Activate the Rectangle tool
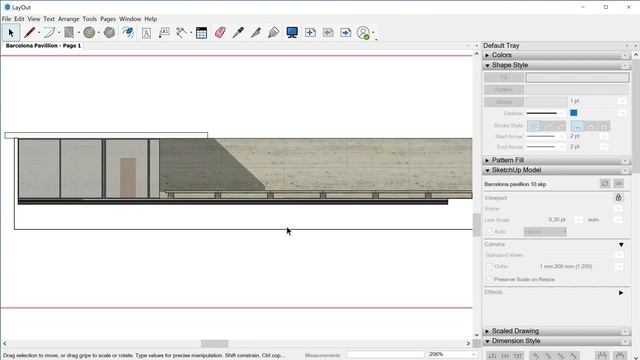This screenshot has width=640, height=360. 69,33
